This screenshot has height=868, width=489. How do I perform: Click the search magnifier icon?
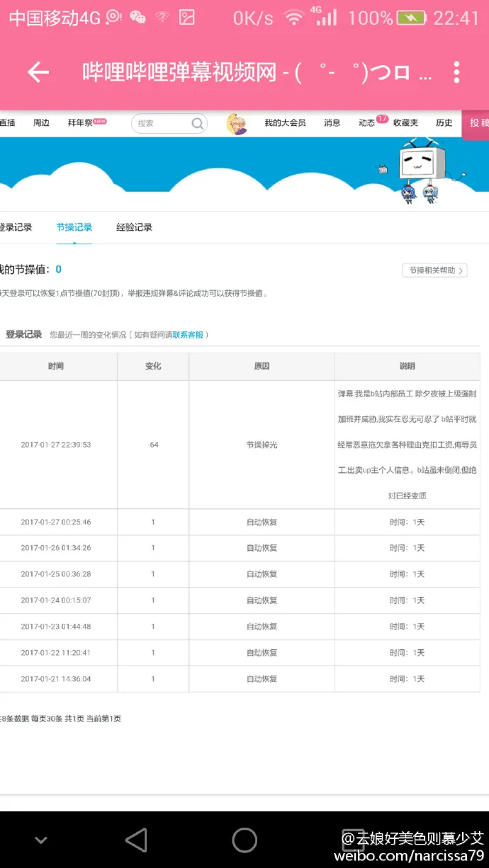click(198, 123)
